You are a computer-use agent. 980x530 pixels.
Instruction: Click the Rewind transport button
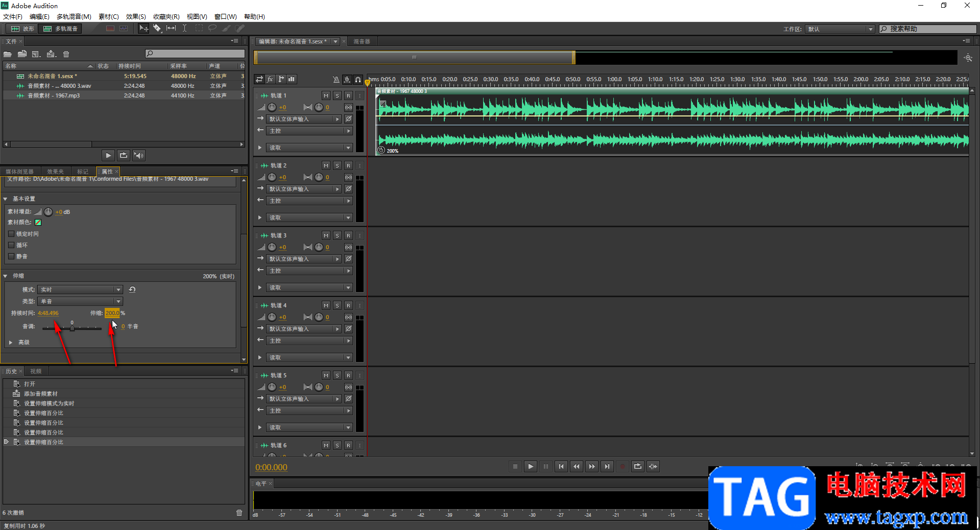pyautogui.click(x=577, y=466)
